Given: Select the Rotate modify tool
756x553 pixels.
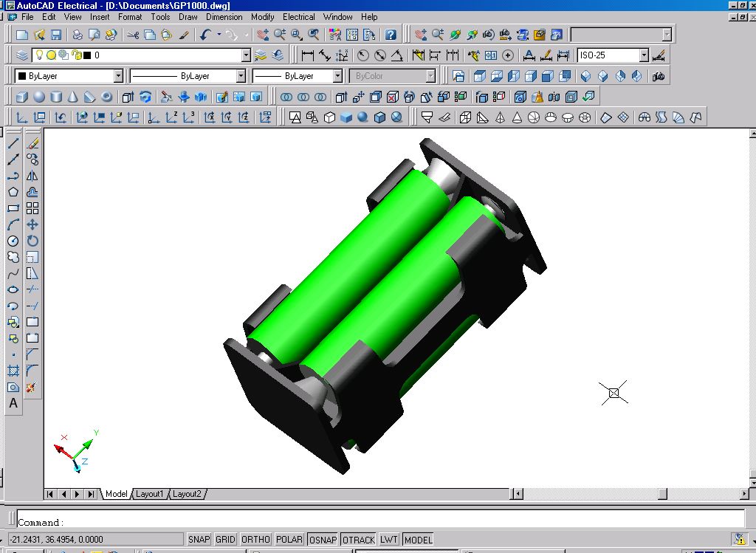Looking at the screenshot, I should click(32, 241).
